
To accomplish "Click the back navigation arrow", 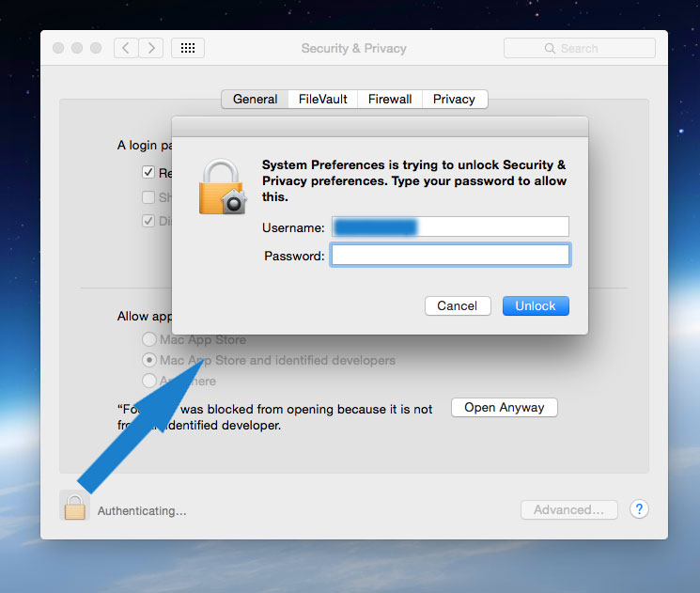I will pos(126,48).
